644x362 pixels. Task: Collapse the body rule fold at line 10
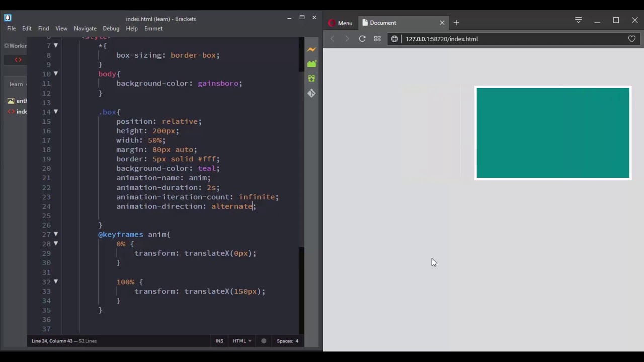[56, 74]
